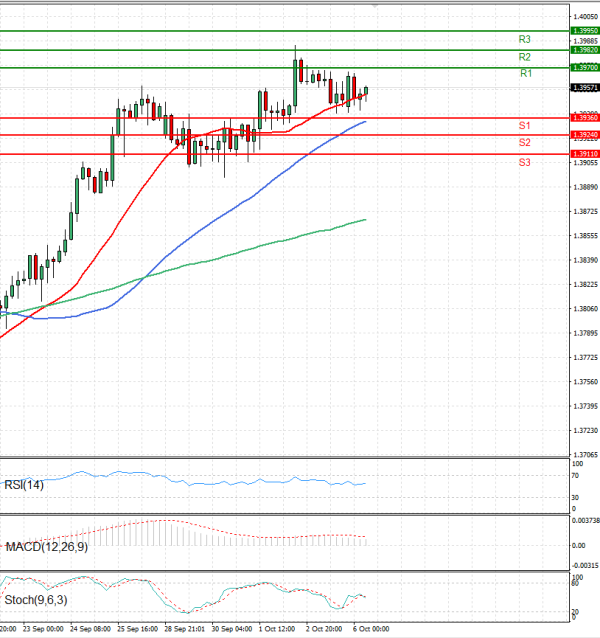The image size is (600, 638).
Task: Click the green 1.39820 price tag
Action: coord(585,49)
